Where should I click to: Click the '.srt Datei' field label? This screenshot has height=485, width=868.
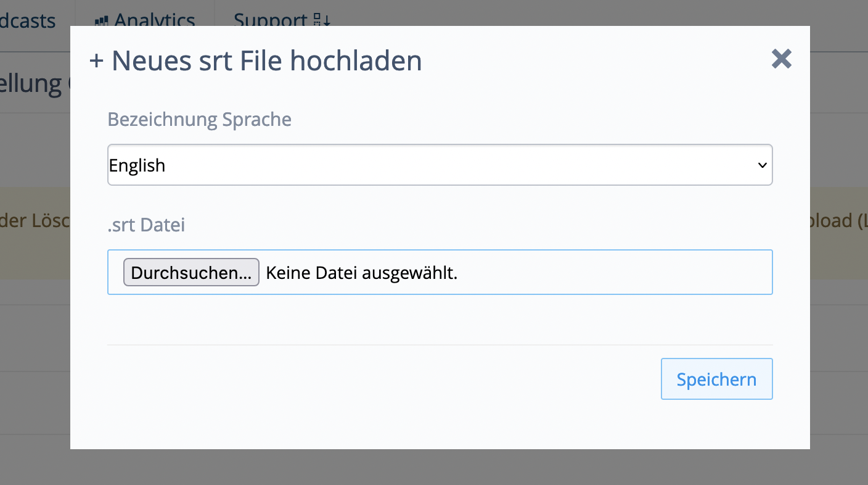click(x=146, y=225)
